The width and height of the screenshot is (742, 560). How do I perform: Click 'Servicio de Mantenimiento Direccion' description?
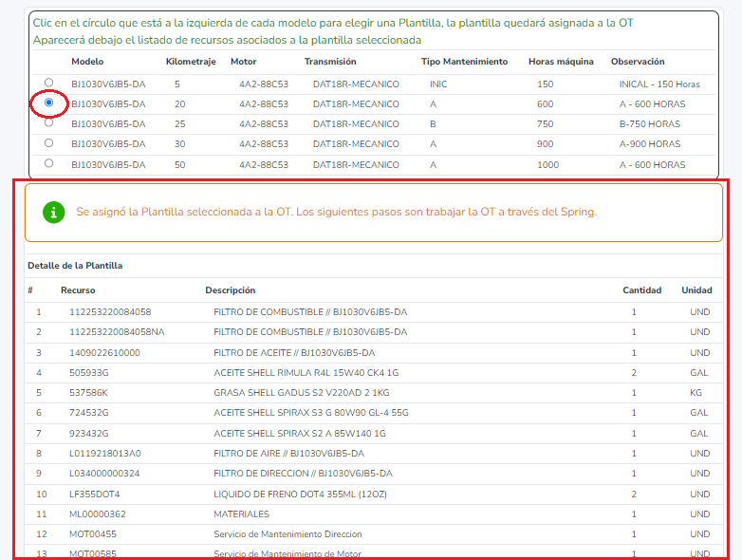(288, 534)
